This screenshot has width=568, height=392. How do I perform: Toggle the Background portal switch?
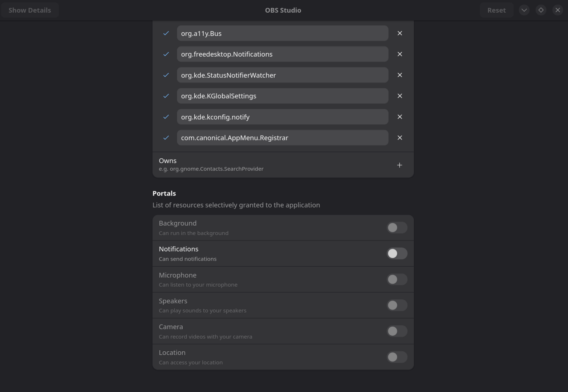point(397,228)
